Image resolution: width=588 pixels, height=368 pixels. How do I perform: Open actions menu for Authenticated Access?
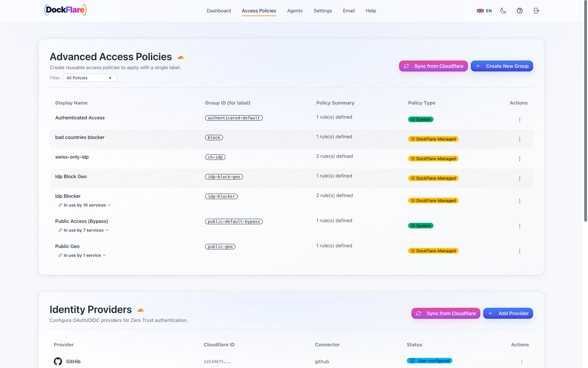520,120
